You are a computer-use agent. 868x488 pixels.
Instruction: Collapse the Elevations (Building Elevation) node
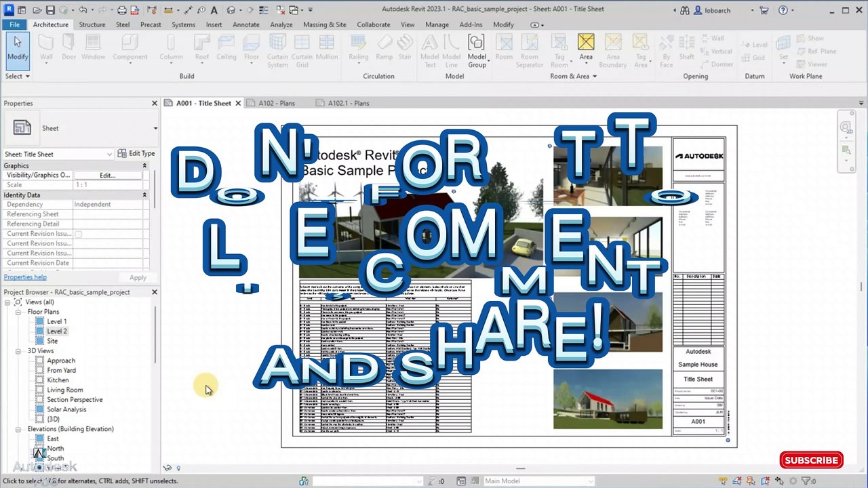pyautogui.click(x=20, y=429)
